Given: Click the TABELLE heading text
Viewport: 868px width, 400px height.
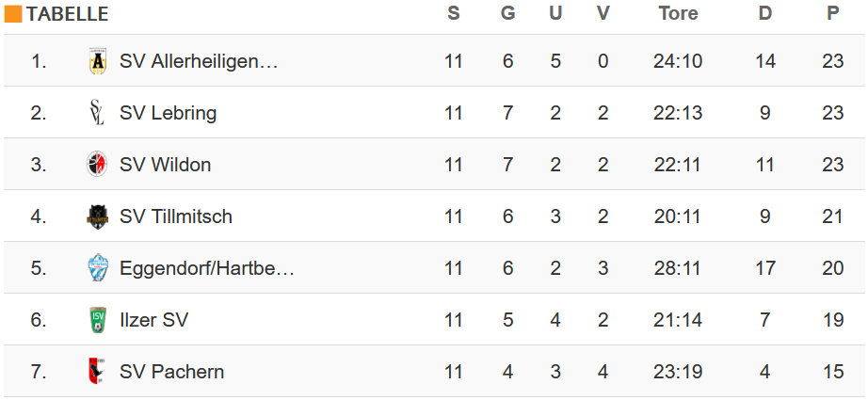Looking at the screenshot, I should pos(67,14).
